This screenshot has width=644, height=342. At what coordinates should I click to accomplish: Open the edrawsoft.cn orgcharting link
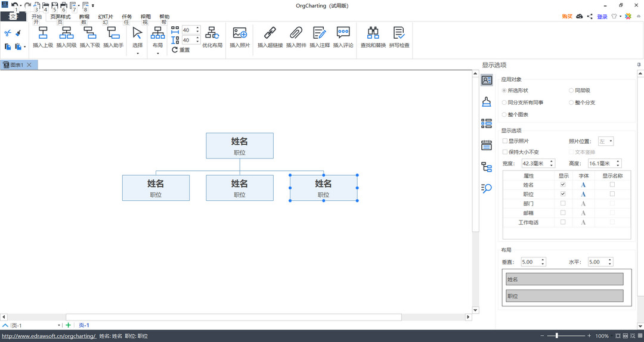coord(49,336)
